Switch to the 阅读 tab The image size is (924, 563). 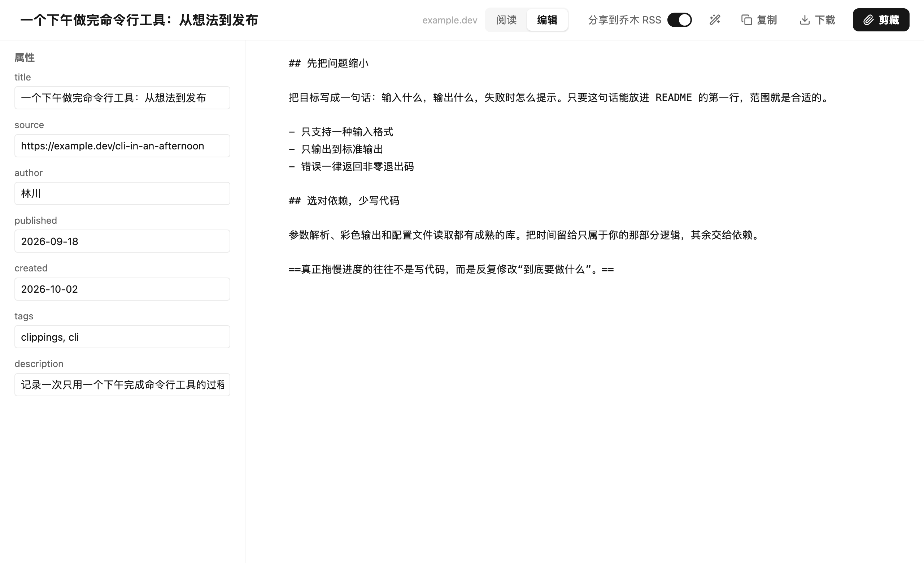point(506,20)
